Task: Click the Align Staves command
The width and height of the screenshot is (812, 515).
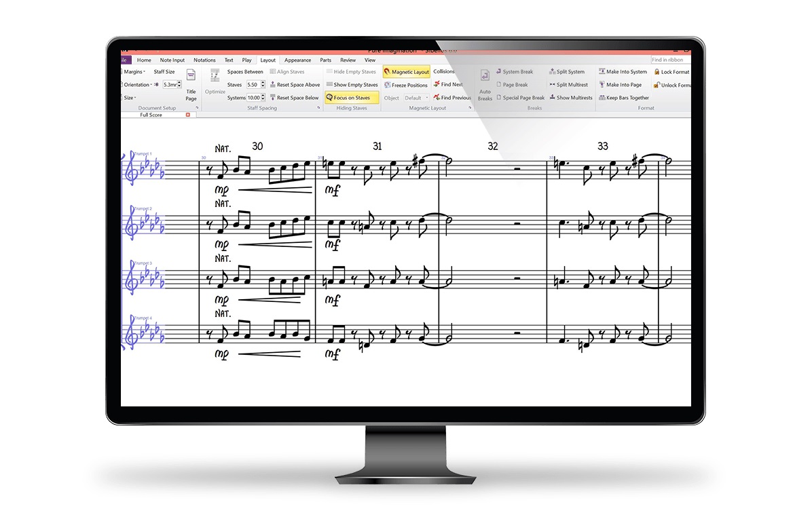Action: point(287,72)
